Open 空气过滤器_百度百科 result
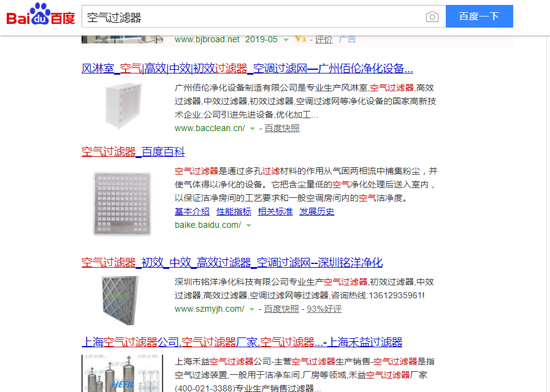550x392 pixels. [x=133, y=151]
